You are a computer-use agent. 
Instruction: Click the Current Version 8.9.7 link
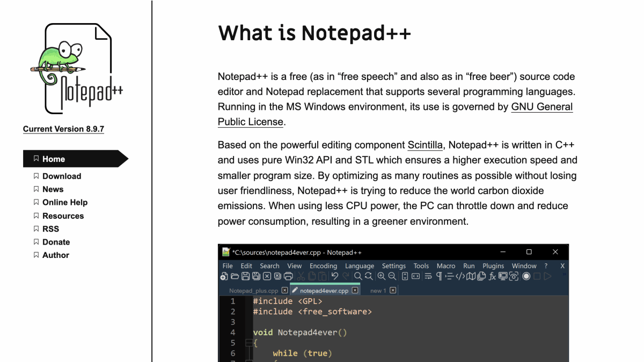point(63,129)
